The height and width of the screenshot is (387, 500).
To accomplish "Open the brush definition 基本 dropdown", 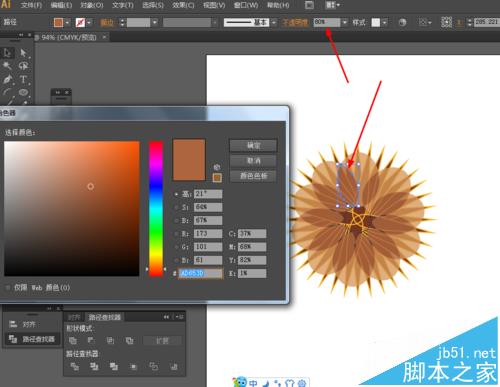I will (x=274, y=23).
